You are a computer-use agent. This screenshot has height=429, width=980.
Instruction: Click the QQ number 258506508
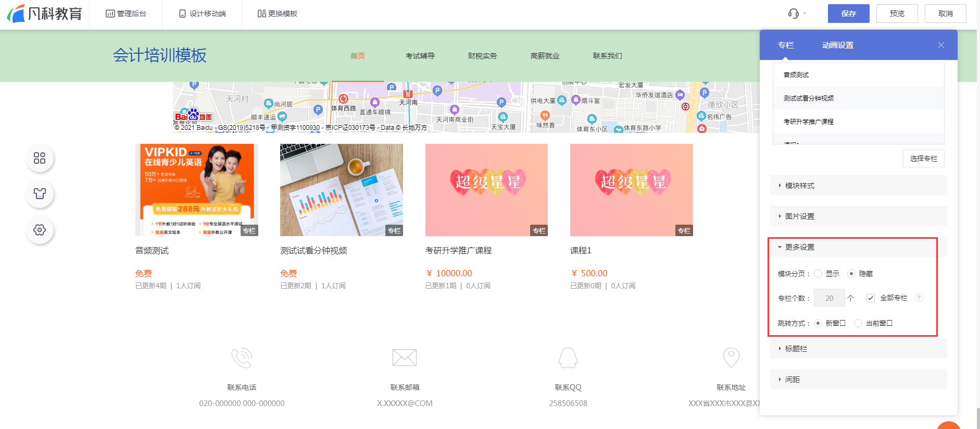(x=568, y=403)
